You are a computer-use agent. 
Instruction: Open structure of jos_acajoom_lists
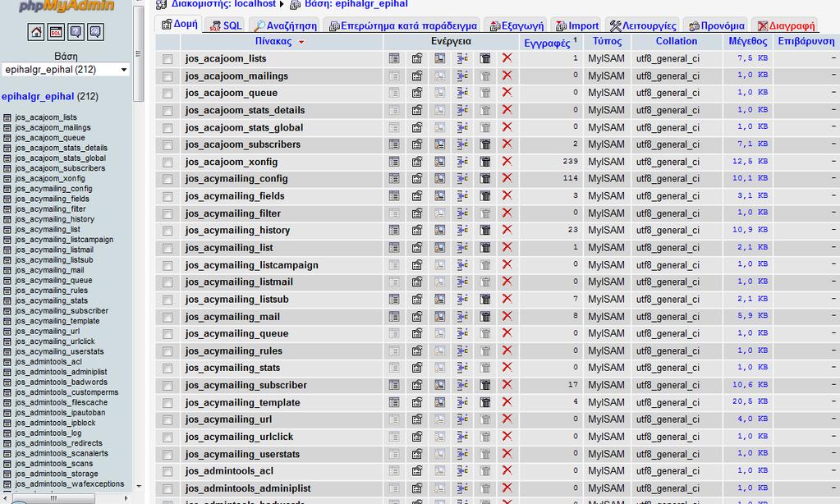[417, 58]
